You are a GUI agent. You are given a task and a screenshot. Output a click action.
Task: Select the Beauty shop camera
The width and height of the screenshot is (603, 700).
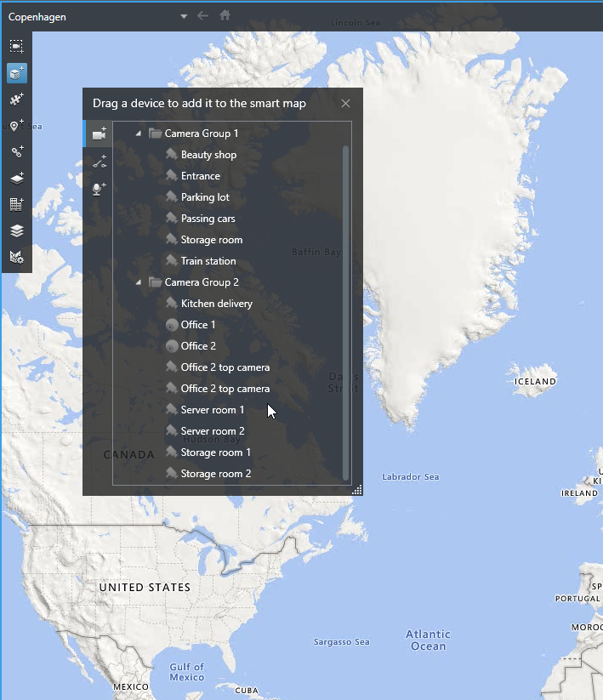208,155
